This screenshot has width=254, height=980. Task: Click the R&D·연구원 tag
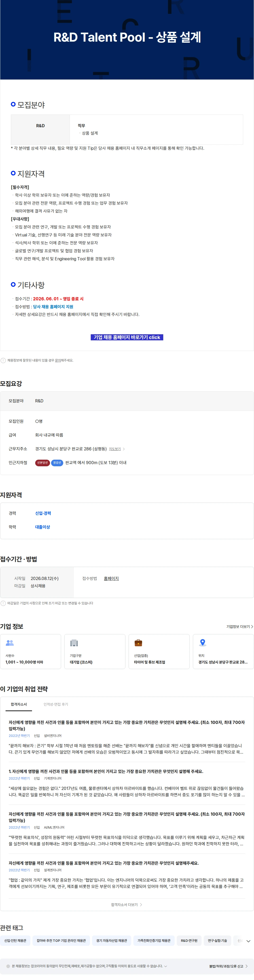pos(189,941)
